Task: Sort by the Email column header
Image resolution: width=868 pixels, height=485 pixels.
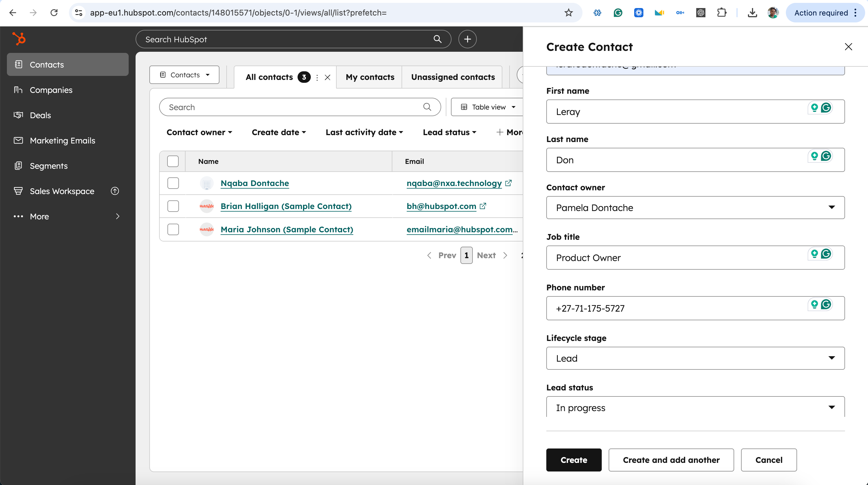Action: click(414, 161)
